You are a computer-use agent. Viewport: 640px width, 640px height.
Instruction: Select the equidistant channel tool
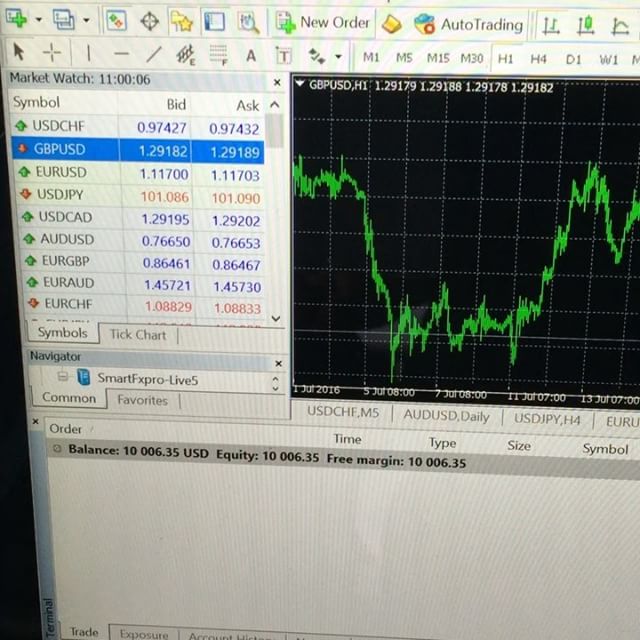(x=186, y=55)
